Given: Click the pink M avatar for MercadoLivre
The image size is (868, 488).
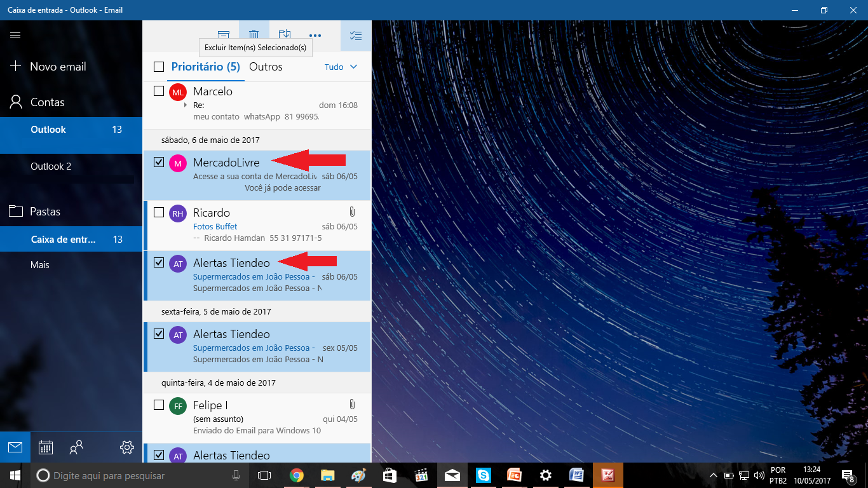Looking at the screenshot, I should point(178,164).
